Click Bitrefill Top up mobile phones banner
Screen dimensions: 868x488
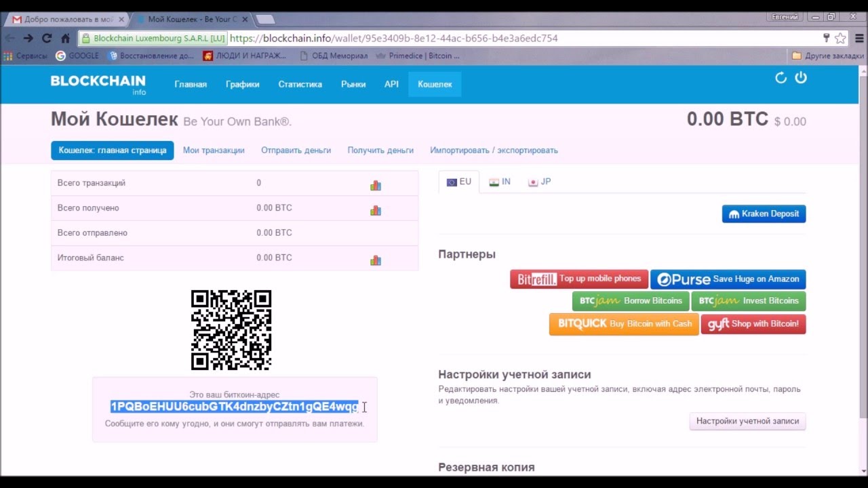(x=579, y=279)
